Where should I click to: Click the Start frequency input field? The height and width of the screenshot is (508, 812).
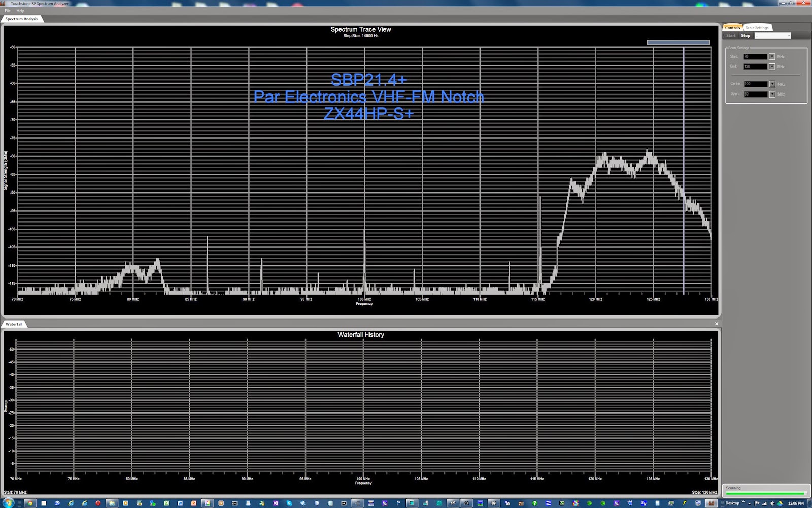(755, 57)
